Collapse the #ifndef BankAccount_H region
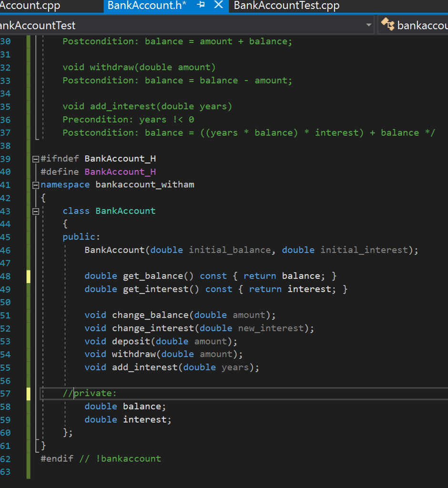The height and width of the screenshot is (488, 448). pyautogui.click(x=36, y=159)
